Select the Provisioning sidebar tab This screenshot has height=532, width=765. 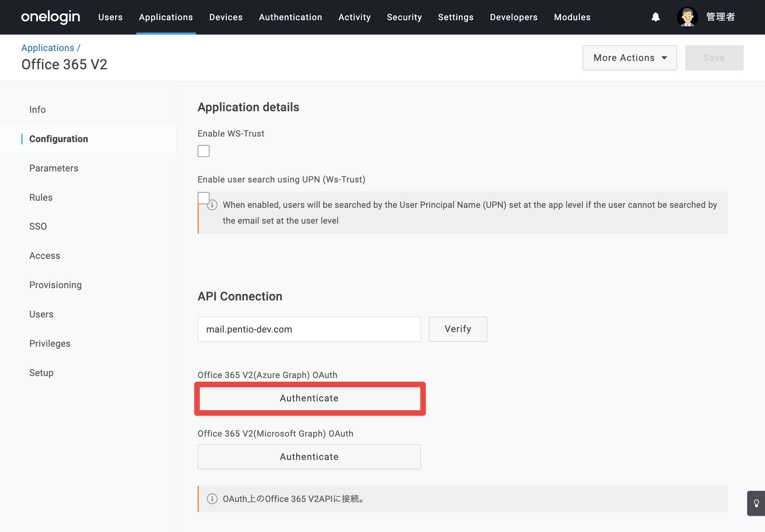pyautogui.click(x=55, y=285)
